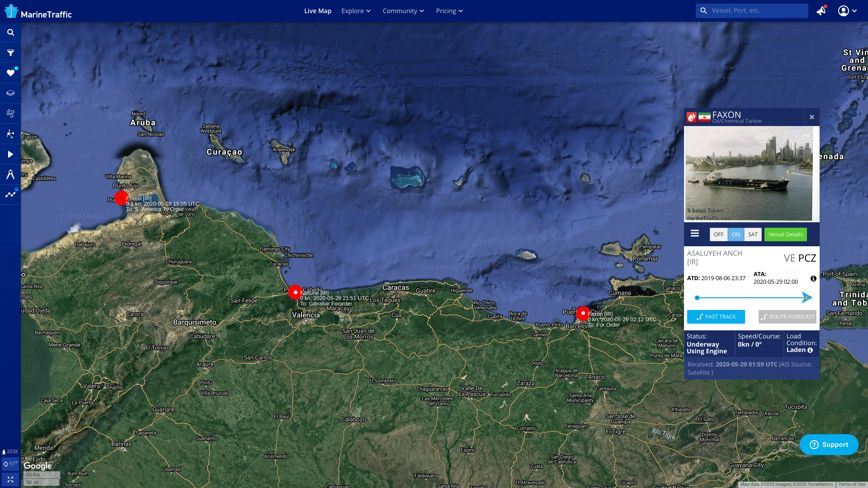Click the Google logo on map
Image resolution: width=868 pixels, height=488 pixels.
[38, 466]
